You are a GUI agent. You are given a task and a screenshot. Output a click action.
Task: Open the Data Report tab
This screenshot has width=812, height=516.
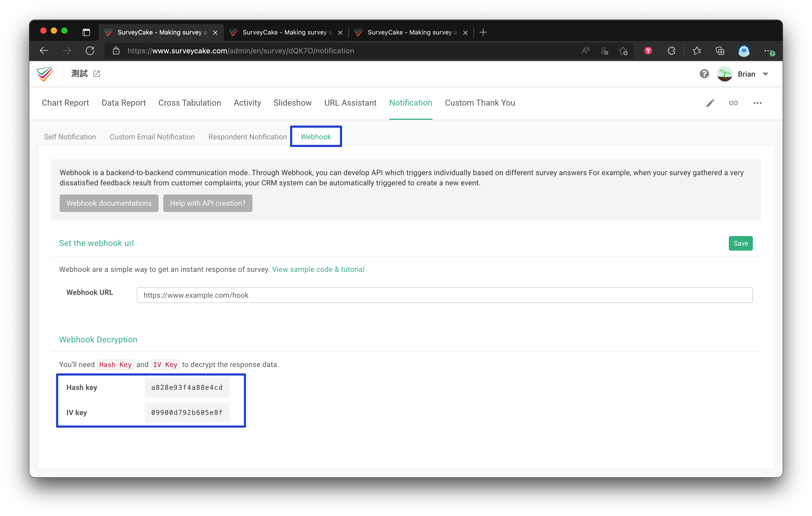pos(124,103)
